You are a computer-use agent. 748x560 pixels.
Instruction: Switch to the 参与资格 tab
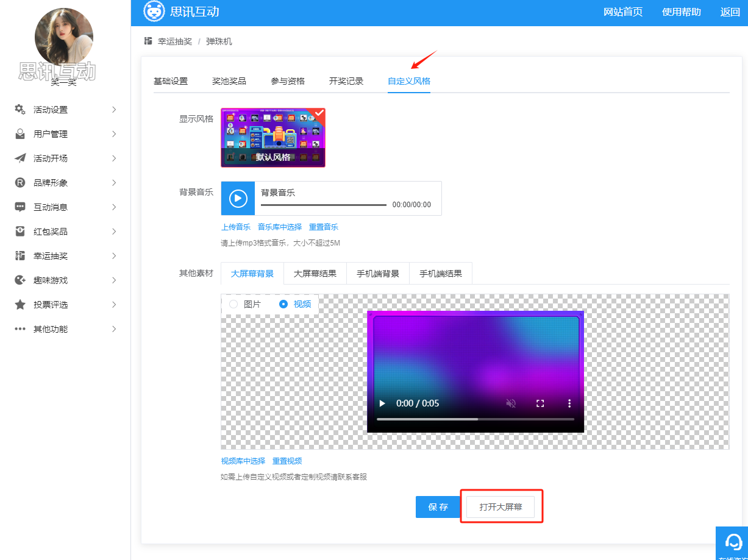[288, 81]
